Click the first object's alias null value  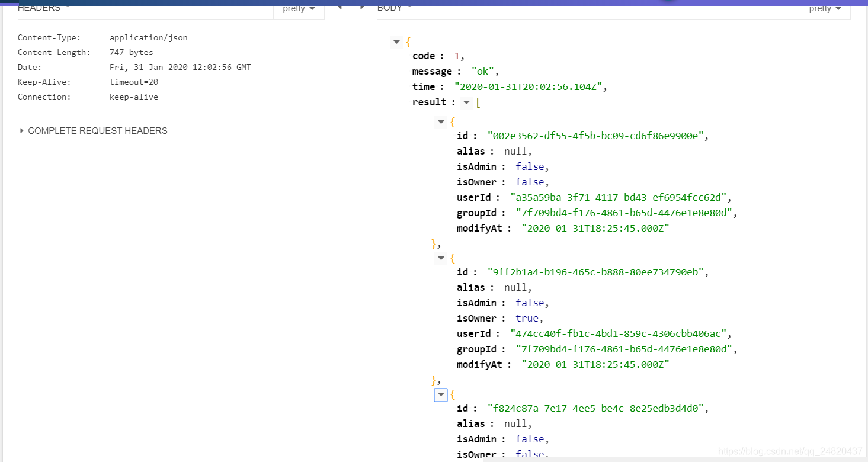click(x=515, y=152)
